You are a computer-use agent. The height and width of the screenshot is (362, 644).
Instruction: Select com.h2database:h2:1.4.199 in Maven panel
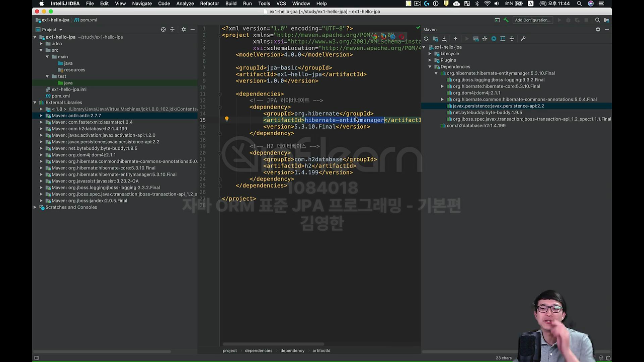476,126
